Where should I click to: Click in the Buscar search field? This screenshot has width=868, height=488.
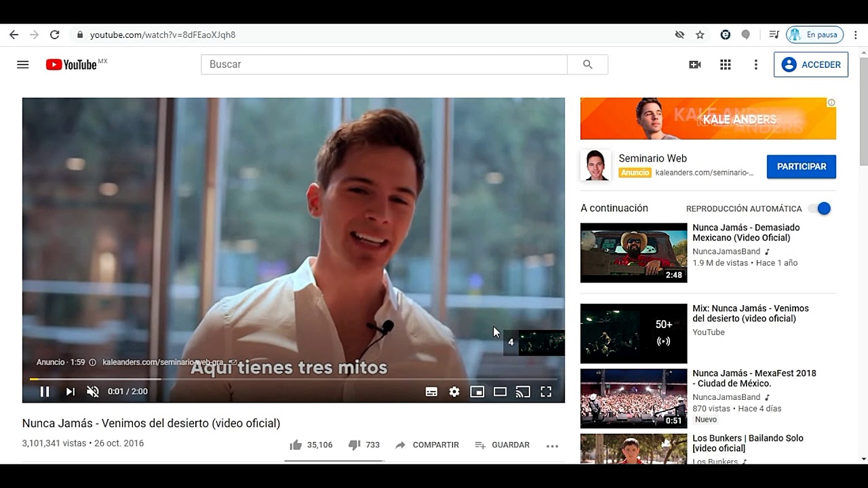[384, 64]
